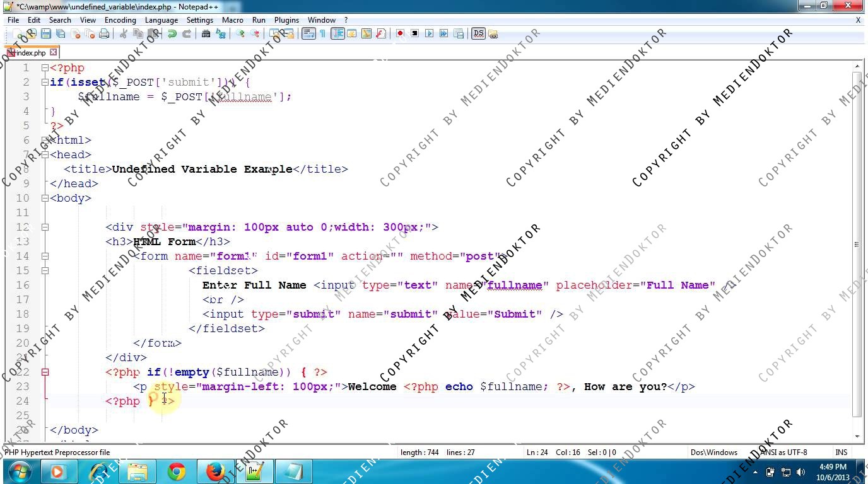Click the Save file toolbar icon
The height and width of the screenshot is (484, 868).
click(46, 34)
